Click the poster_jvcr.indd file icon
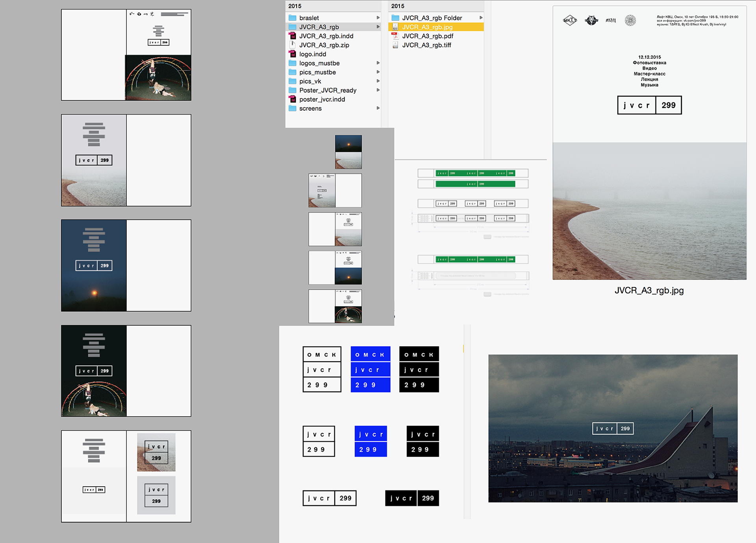This screenshot has width=756, height=543. point(292,99)
